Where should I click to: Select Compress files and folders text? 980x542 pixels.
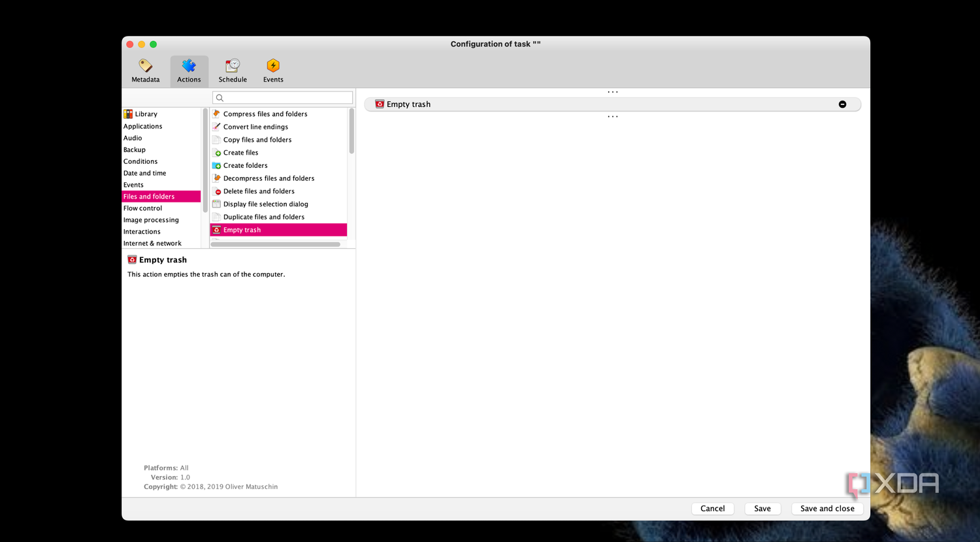(x=265, y=114)
